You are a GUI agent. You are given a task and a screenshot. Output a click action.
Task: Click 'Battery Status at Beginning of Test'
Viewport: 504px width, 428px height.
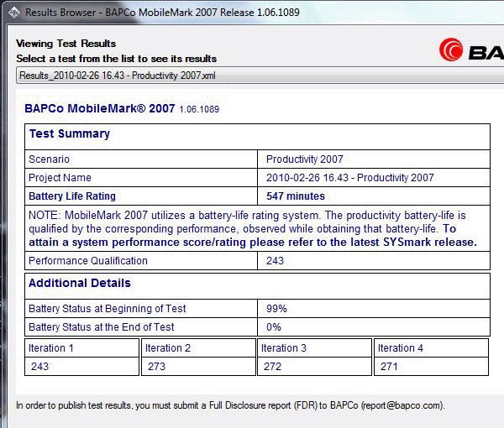[107, 309]
